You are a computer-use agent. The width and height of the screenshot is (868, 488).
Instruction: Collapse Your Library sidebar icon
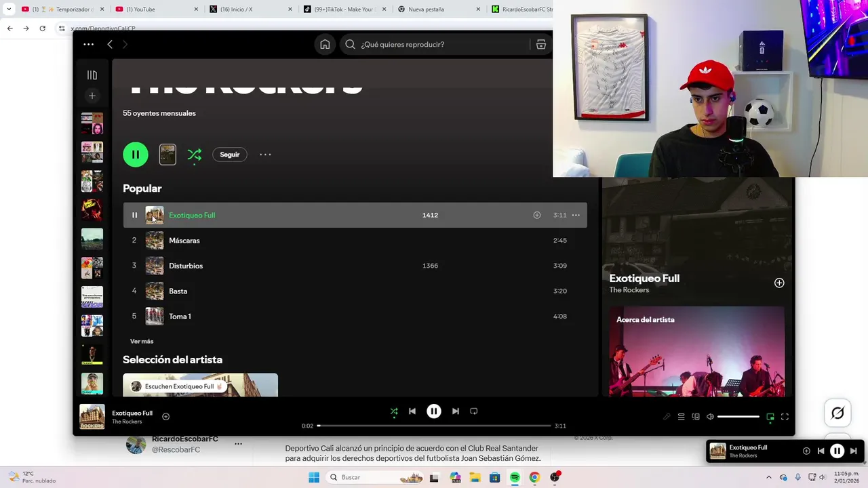tap(92, 75)
